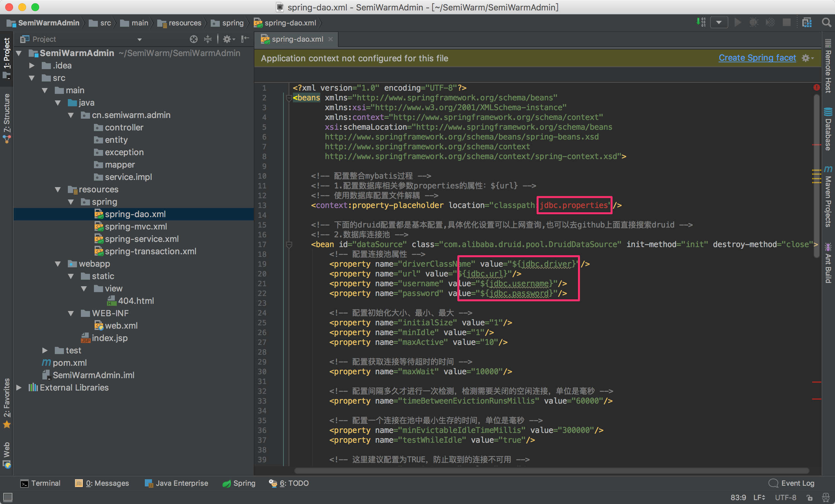Fold the bean dataSource block in gutter
835x504 pixels.
pyautogui.click(x=289, y=245)
